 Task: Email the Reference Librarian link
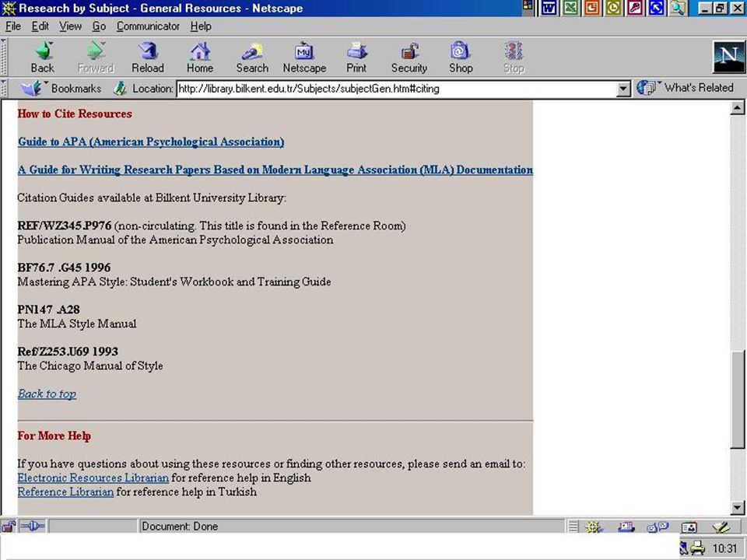point(65,492)
